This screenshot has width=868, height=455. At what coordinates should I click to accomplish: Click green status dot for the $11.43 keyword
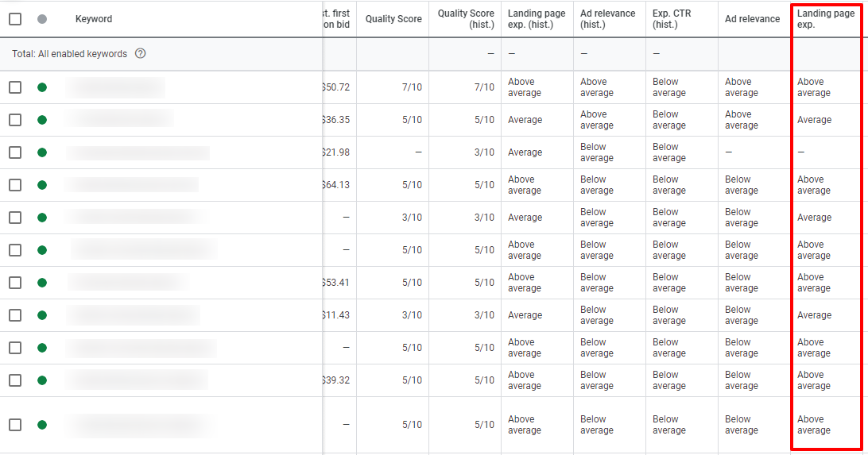42,315
